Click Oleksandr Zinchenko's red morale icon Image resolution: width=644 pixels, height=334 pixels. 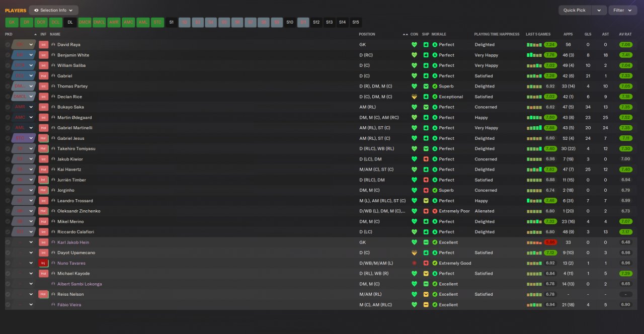[435, 211]
